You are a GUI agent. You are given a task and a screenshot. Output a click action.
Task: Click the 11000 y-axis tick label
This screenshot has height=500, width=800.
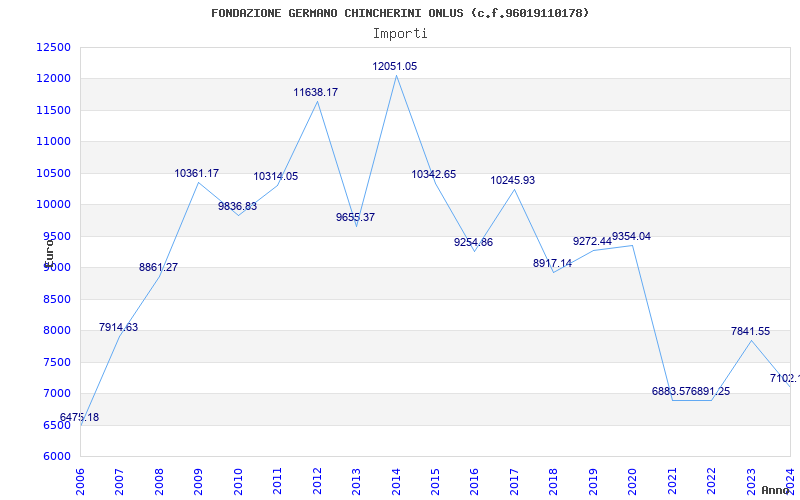54,142
